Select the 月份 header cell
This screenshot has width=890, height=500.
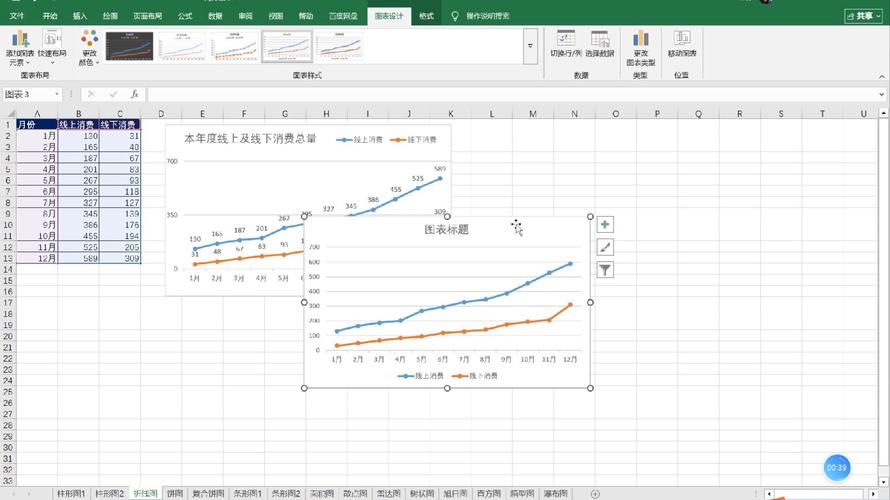pyautogui.click(x=37, y=124)
